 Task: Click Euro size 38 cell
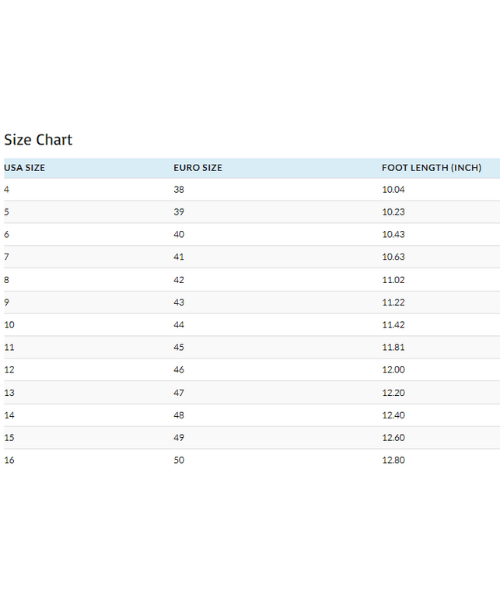[x=179, y=189]
